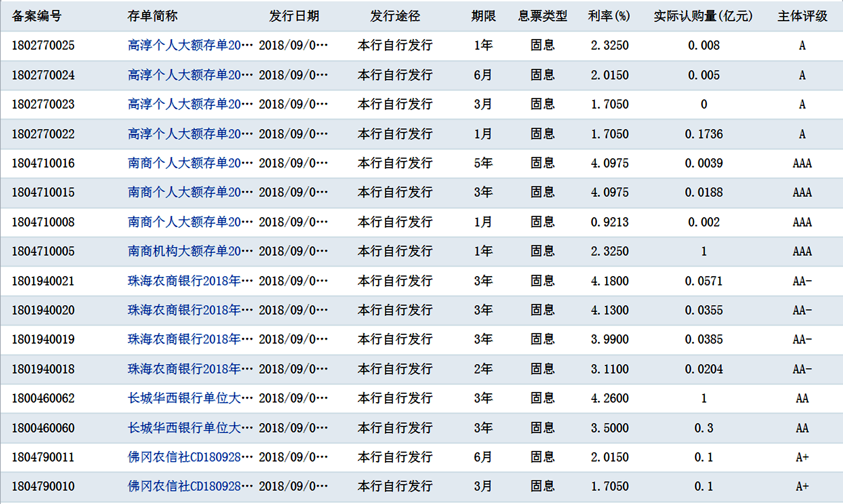Image resolution: width=843 pixels, height=504 pixels.
Task: Click the AA- rating in row 1801940020
Action: (x=802, y=310)
